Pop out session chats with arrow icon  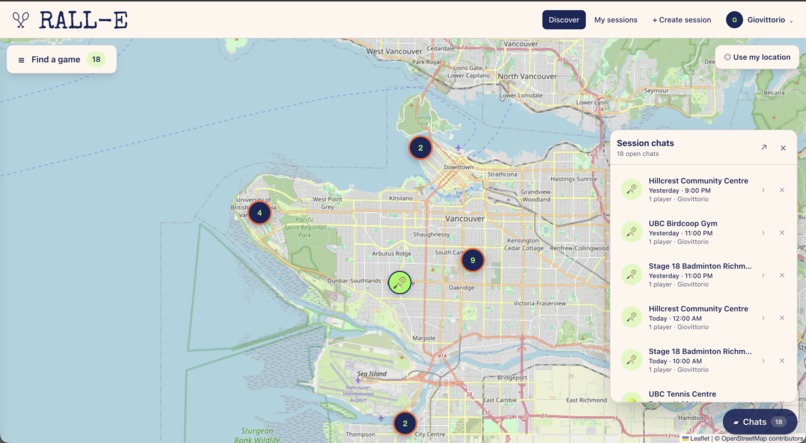coord(763,147)
